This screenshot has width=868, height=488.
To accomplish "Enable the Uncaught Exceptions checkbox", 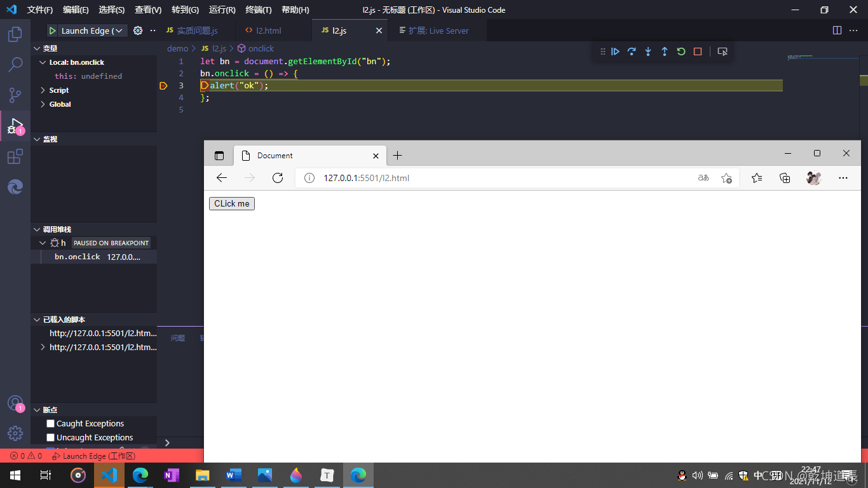I will tap(50, 437).
